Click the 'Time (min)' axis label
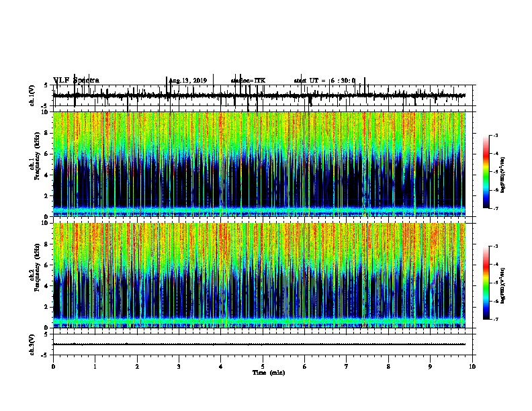532x411 pixels. click(269, 373)
